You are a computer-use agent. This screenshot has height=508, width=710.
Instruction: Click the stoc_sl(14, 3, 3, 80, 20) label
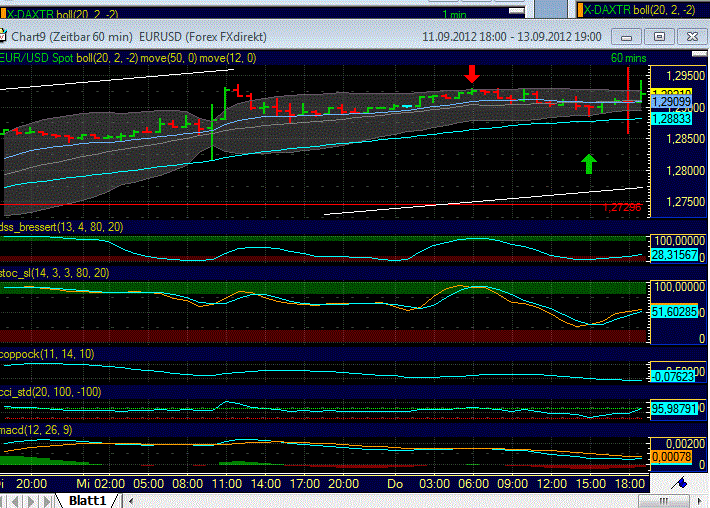(54, 273)
